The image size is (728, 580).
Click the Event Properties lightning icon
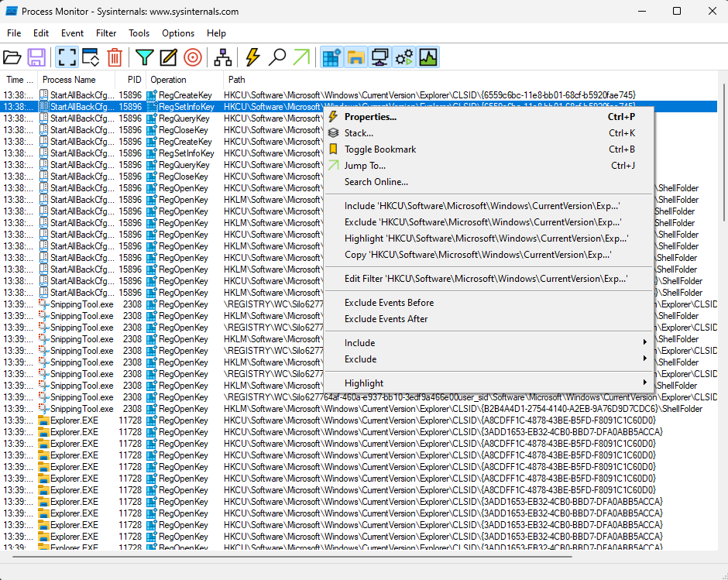[x=252, y=57]
